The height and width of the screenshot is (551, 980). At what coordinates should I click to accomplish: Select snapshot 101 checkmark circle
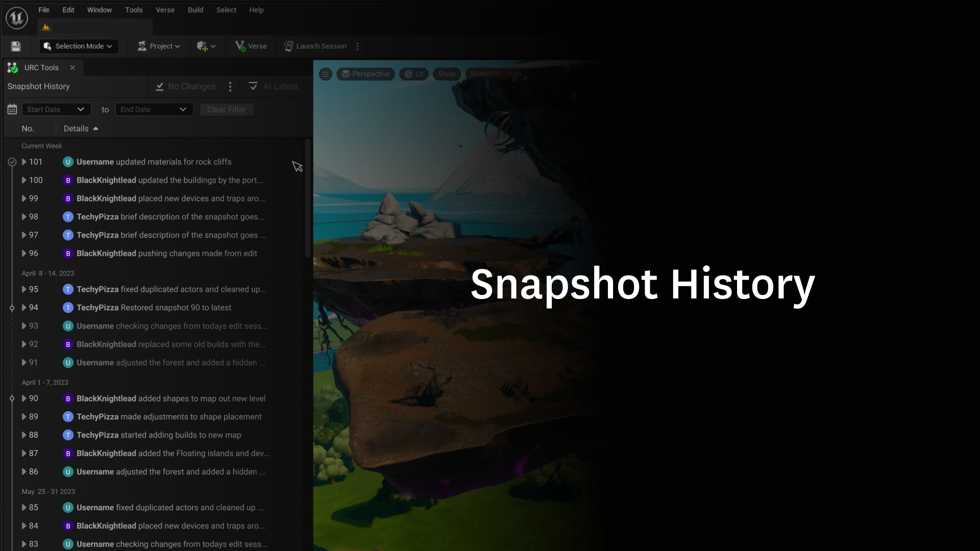tap(12, 162)
